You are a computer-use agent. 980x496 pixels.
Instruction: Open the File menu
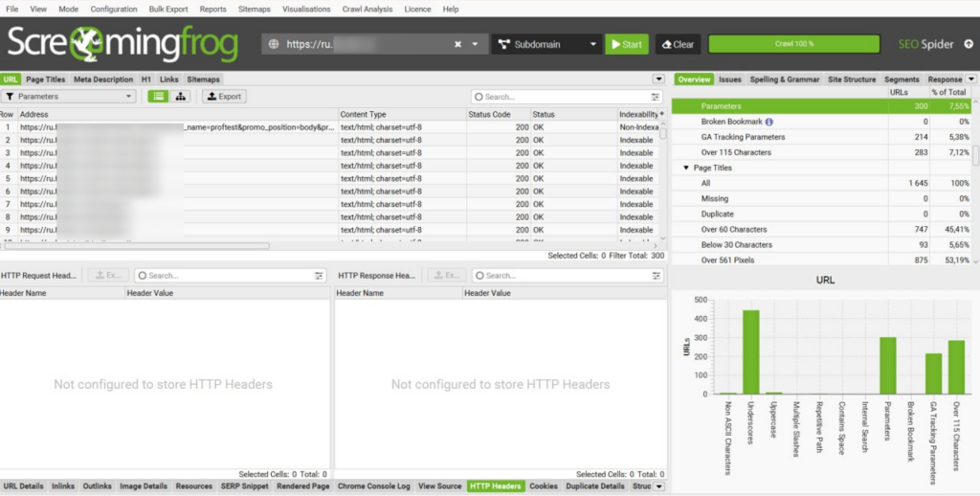(11, 9)
